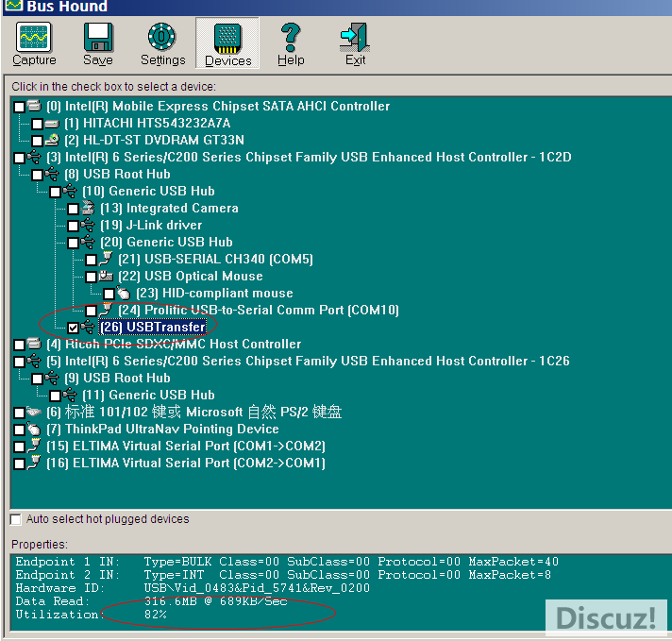
Task: Click the Save floppy disk icon
Action: click(98, 37)
